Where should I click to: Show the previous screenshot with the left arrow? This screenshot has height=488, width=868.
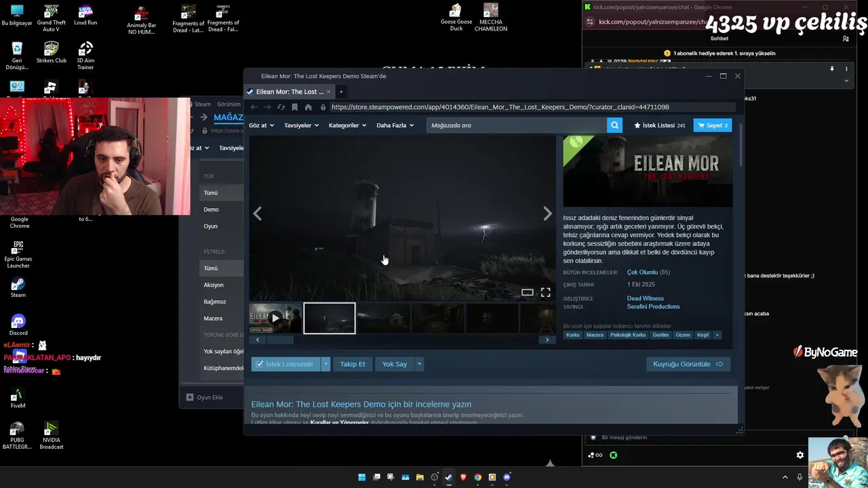[257, 213]
